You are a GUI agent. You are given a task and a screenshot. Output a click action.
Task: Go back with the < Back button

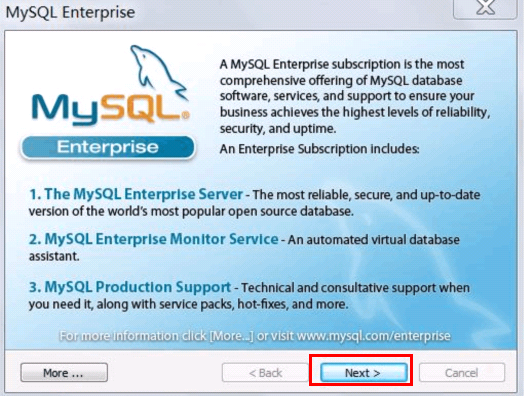265,372
